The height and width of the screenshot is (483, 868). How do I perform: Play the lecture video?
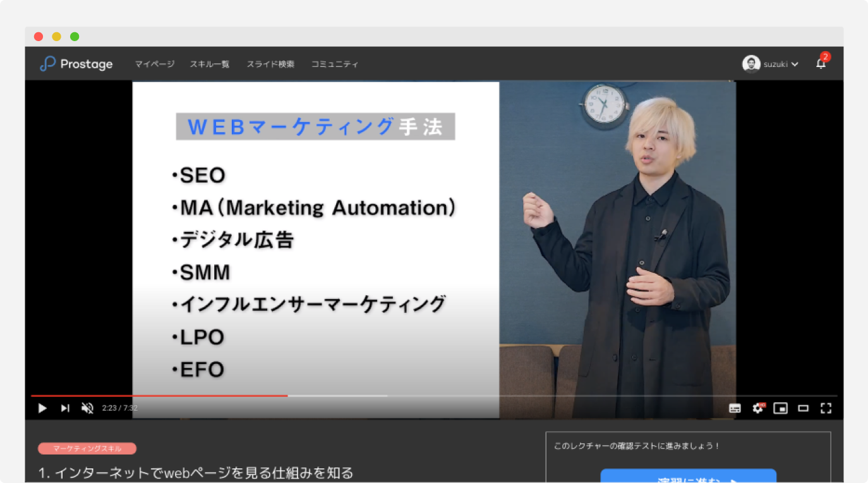tap(42, 408)
